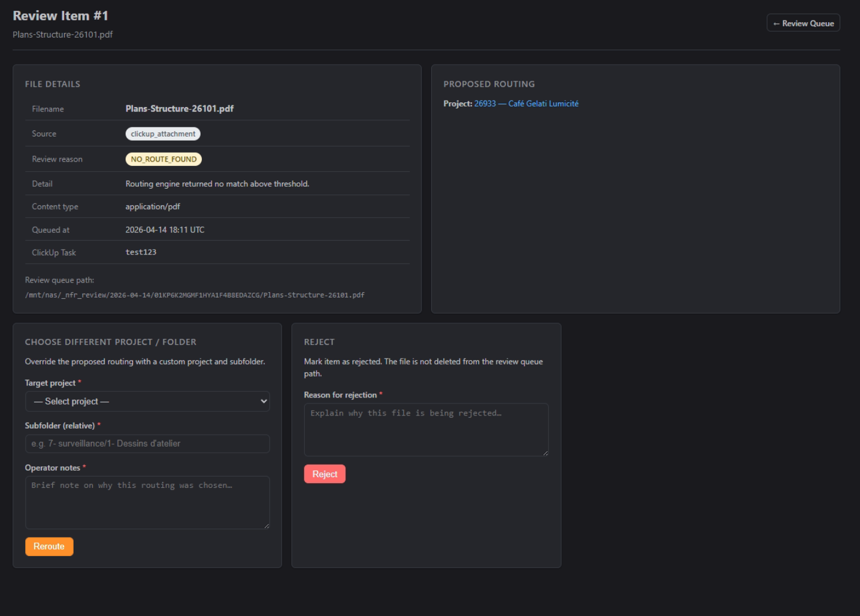The image size is (860, 616).
Task: Click the Target project field label
Action: [50, 383]
